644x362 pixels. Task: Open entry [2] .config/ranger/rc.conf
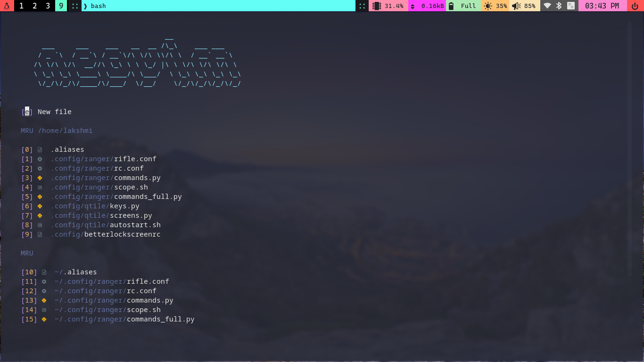[x=83, y=168]
